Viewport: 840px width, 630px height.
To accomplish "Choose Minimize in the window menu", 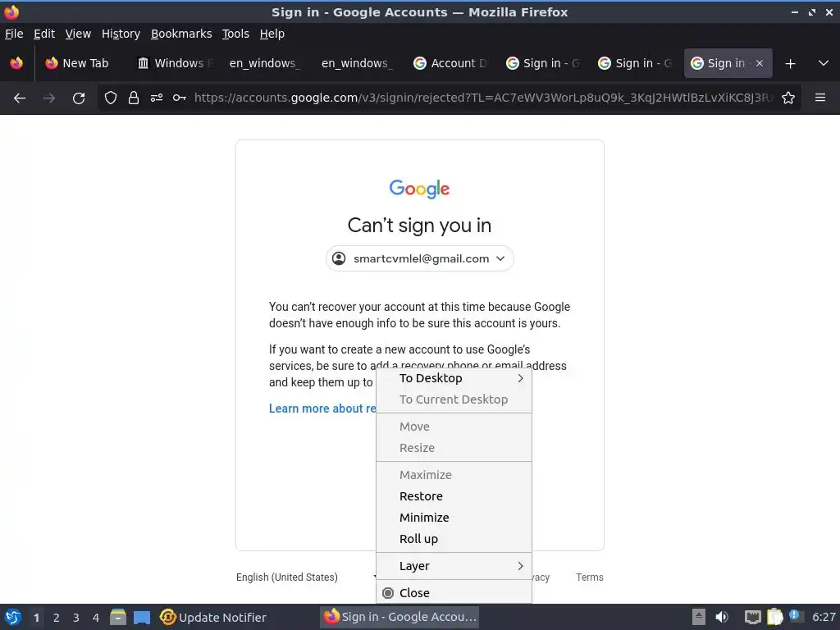I will point(454,518).
